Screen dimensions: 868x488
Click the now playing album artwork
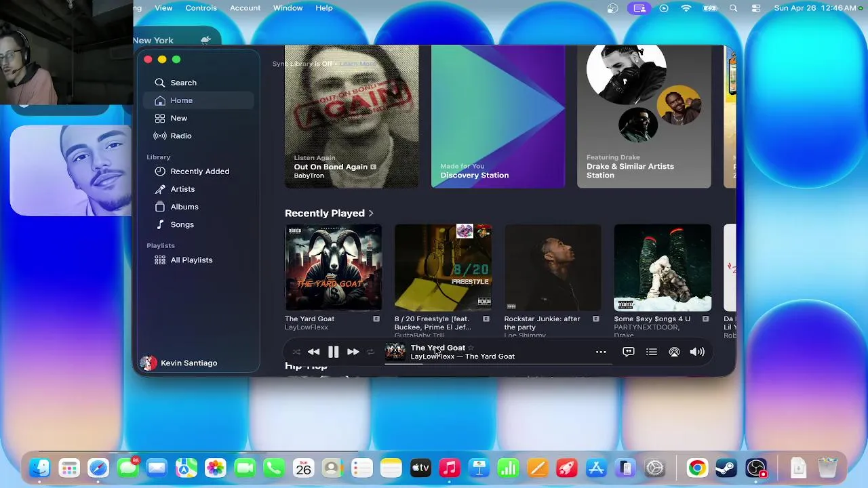[395, 352]
